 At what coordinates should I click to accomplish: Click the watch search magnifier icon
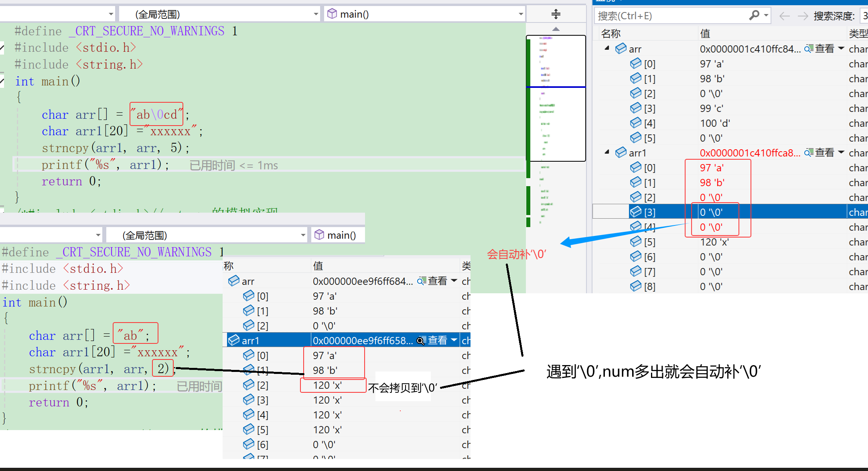click(x=754, y=15)
